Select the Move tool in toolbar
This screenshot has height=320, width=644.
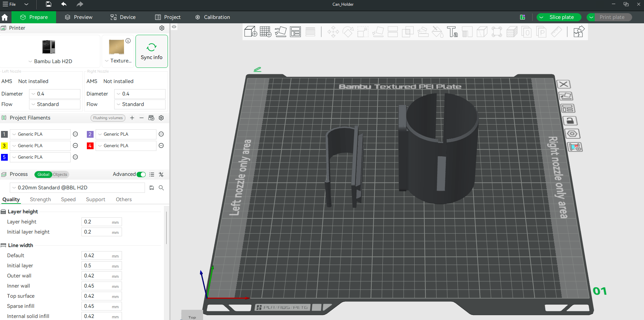pos(333,32)
